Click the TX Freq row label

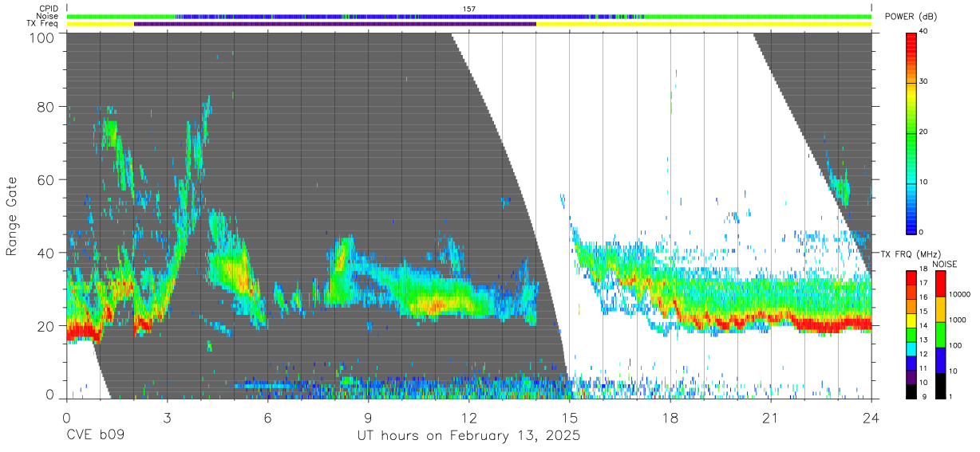(x=43, y=24)
